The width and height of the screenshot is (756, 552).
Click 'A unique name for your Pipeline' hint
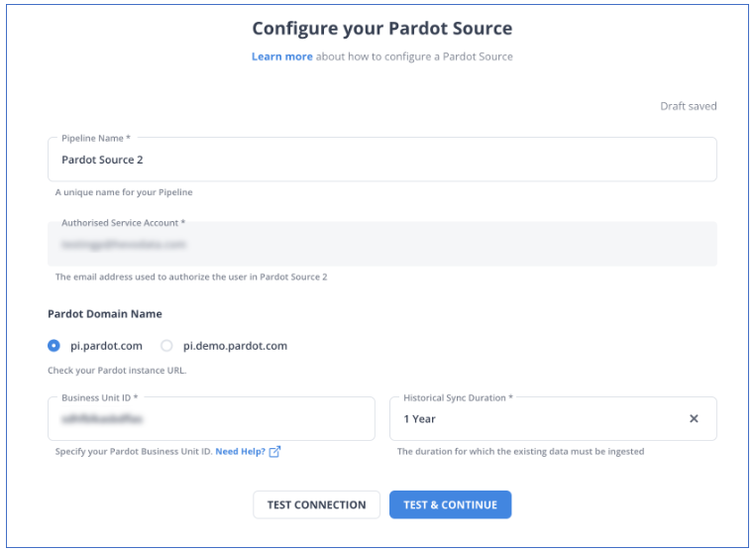tap(124, 192)
